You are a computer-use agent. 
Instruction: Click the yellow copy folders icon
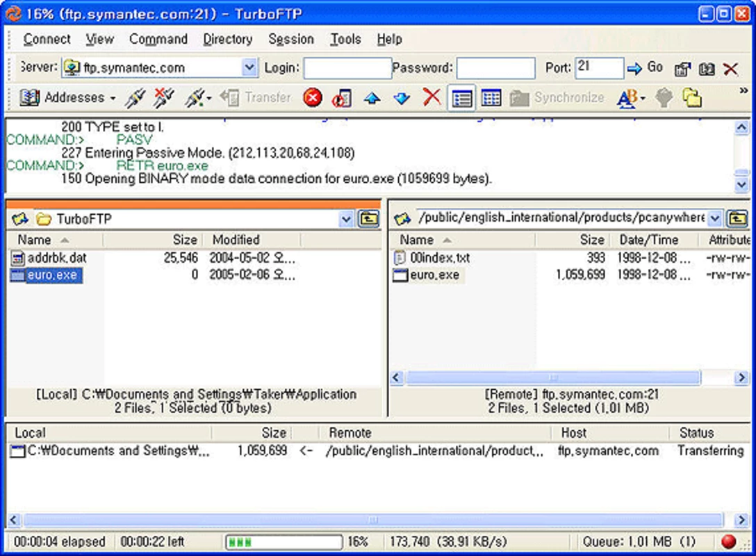(692, 98)
